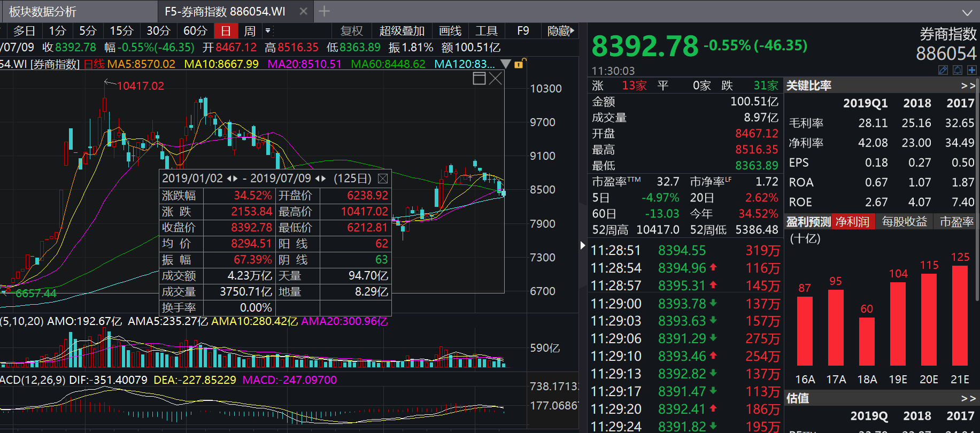Click the AMA20:300.96亿 volume indicator label
Screen dimensions: 980x433
[x=344, y=321]
